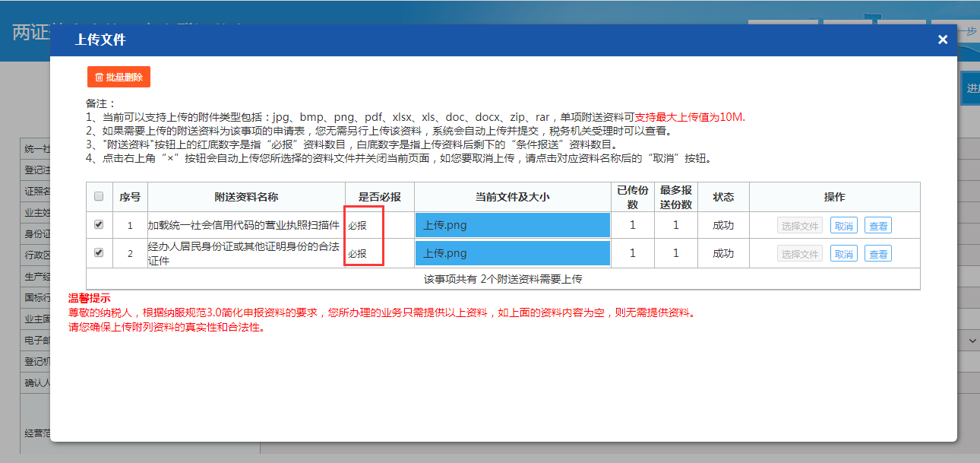
Task: Select the 电子邮 field row in left panel
Action: [x=30, y=341]
